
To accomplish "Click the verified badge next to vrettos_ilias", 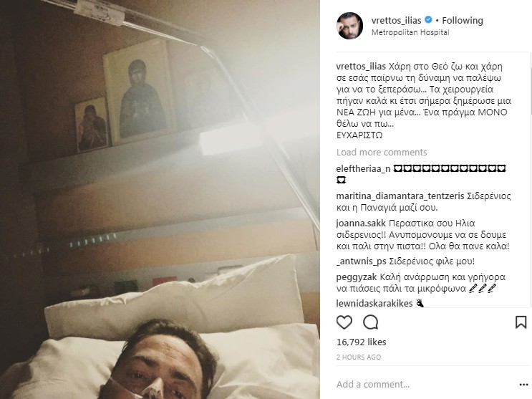I will point(428,20).
